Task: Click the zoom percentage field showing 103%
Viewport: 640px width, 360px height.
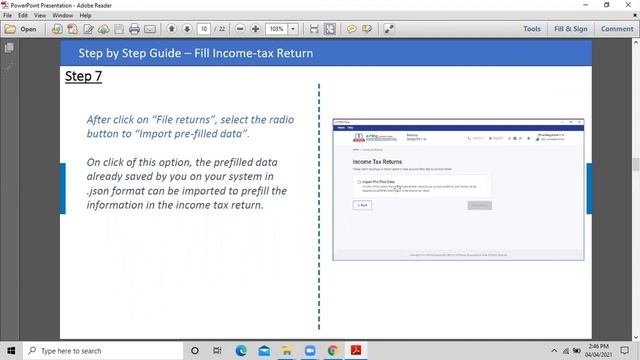Action: (277, 29)
